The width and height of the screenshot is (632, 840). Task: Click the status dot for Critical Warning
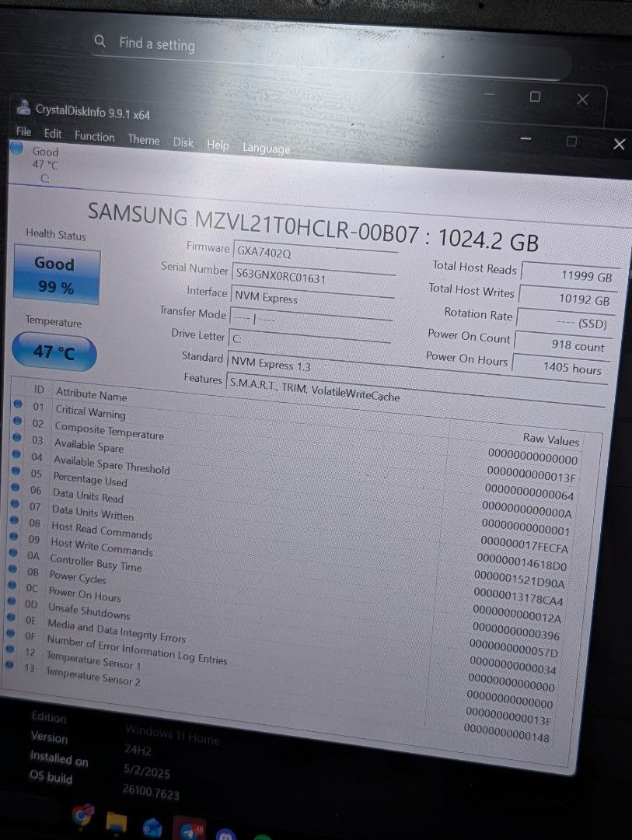pos(18,404)
